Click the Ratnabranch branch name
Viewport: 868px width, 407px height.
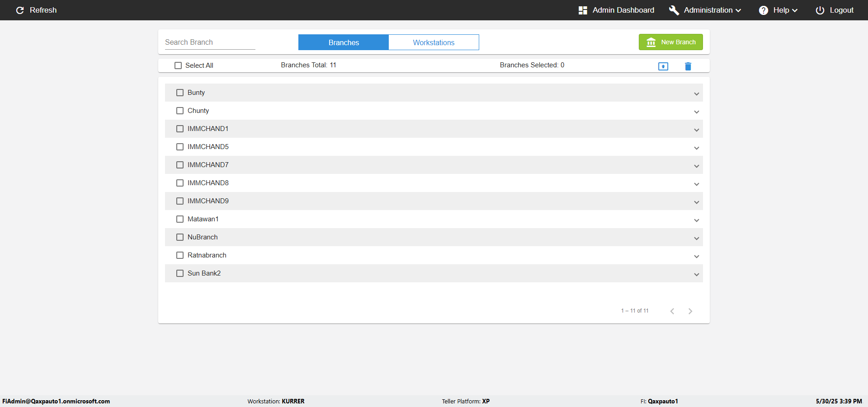(x=207, y=255)
